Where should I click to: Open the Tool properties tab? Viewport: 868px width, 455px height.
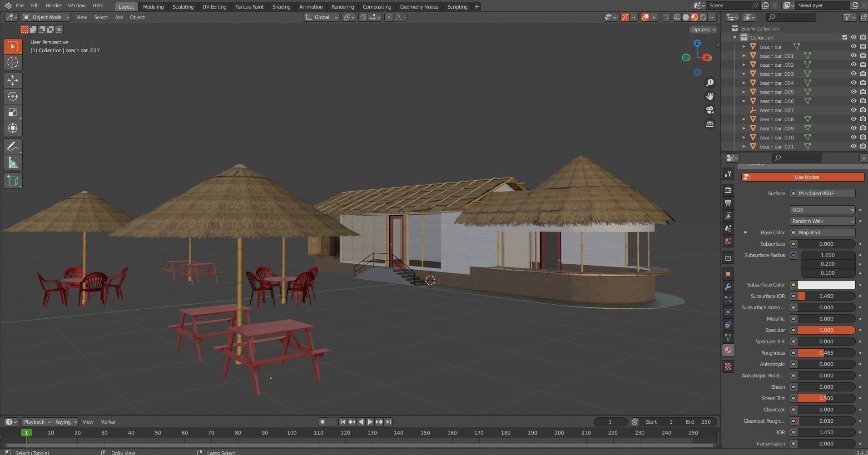[728, 174]
